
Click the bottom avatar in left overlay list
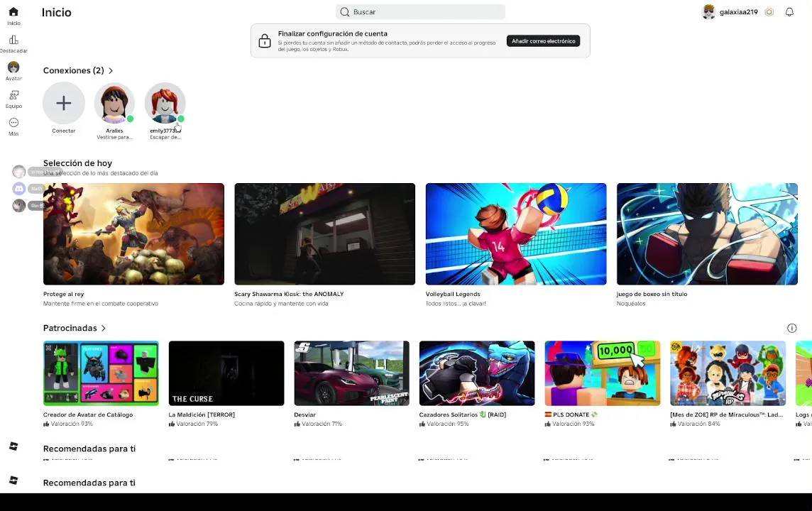[19, 206]
